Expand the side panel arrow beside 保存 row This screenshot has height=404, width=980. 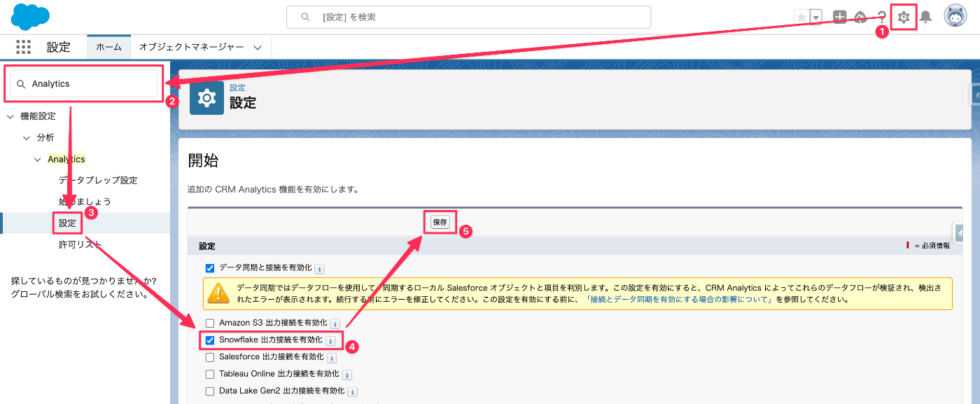click(x=959, y=233)
